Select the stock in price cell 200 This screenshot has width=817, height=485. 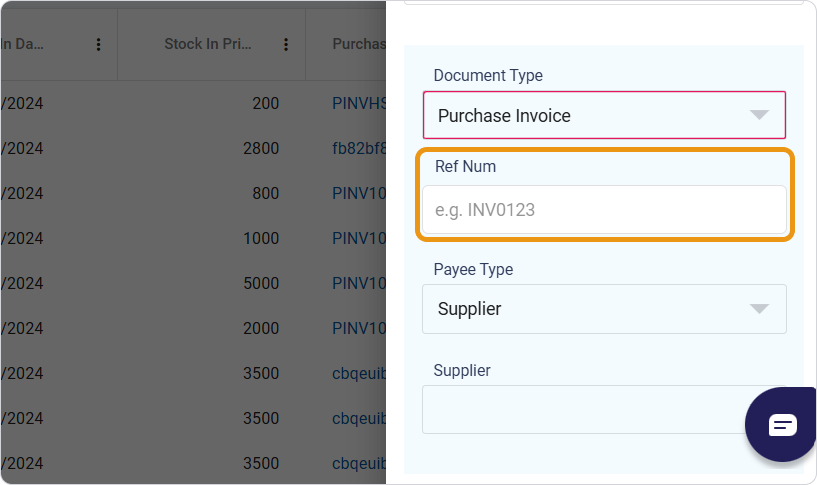pos(266,103)
